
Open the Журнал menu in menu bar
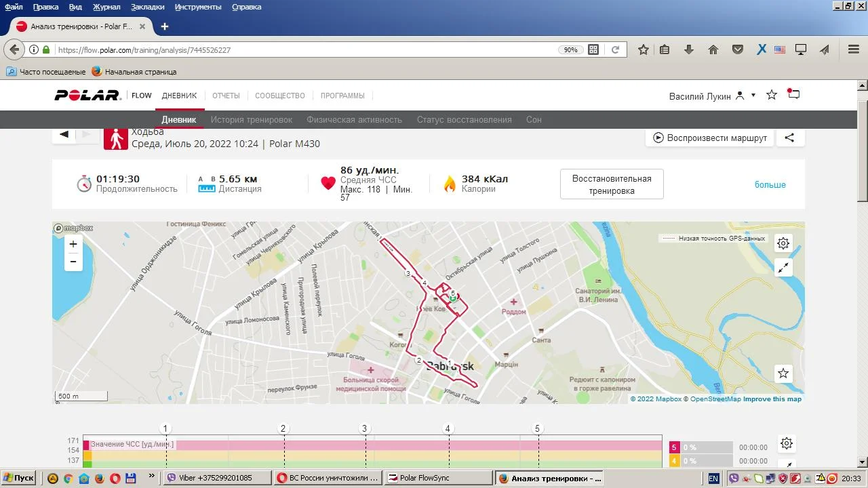tap(106, 7)
